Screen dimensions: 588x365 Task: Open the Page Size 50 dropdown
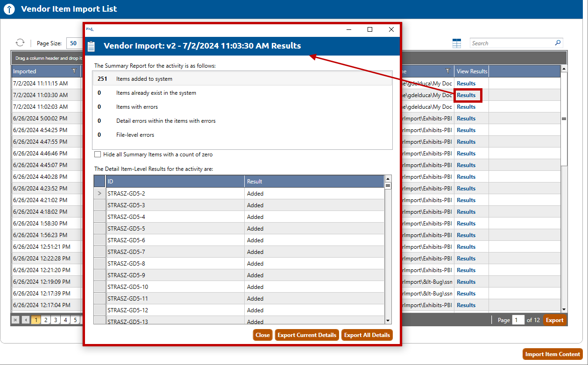73,43
